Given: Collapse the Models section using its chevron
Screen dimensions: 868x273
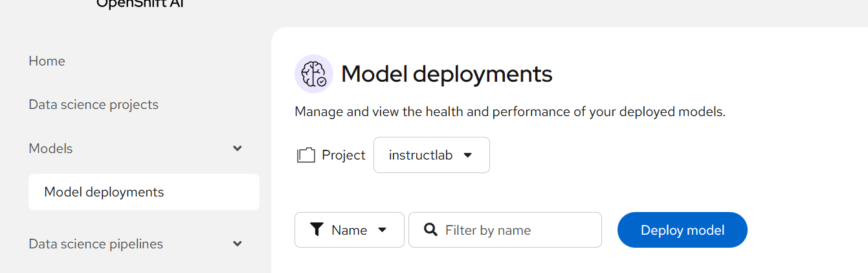Looking at the screenshot, I should (238, 148).
